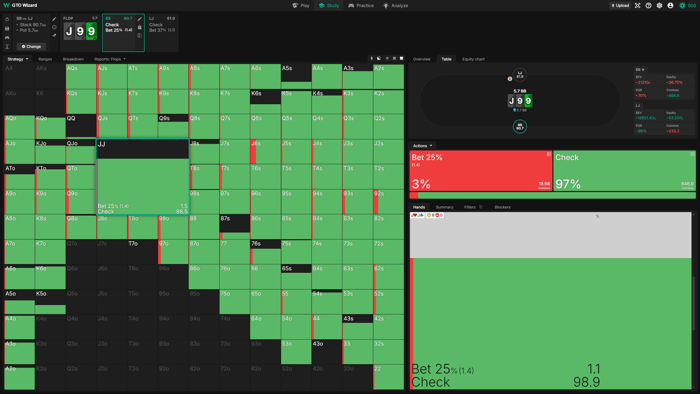Click the Hands panel vertical scrollbar
700x394 pixels.
pyautogui.click(x=693, y=303)
